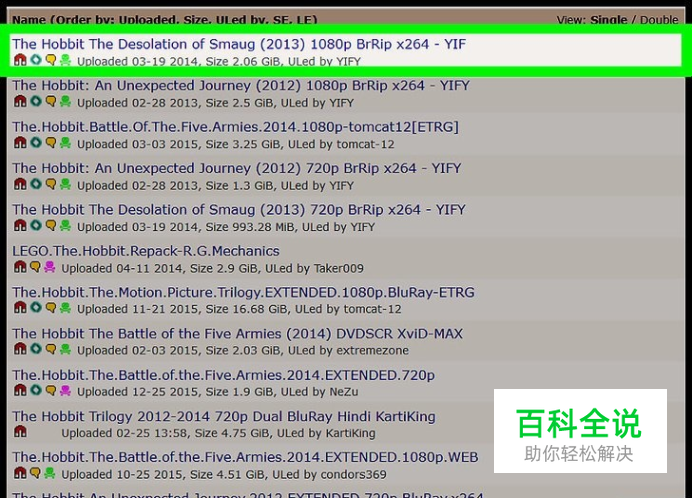Viewport: 692px width, 498px height.
Task: Open The.Hobbit.Battle.Of.The.Five.Armies tomcat12[ETRG] link
Action: (x=235, y=127)
